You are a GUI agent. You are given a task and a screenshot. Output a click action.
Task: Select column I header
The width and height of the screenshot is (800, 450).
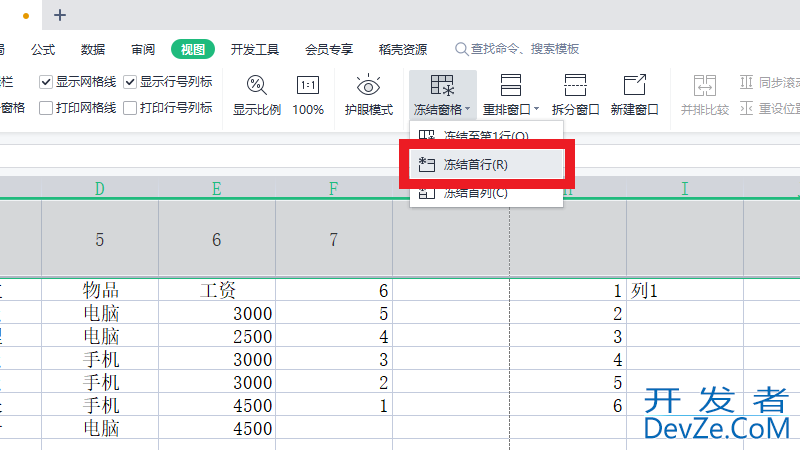tap(685, 189)
